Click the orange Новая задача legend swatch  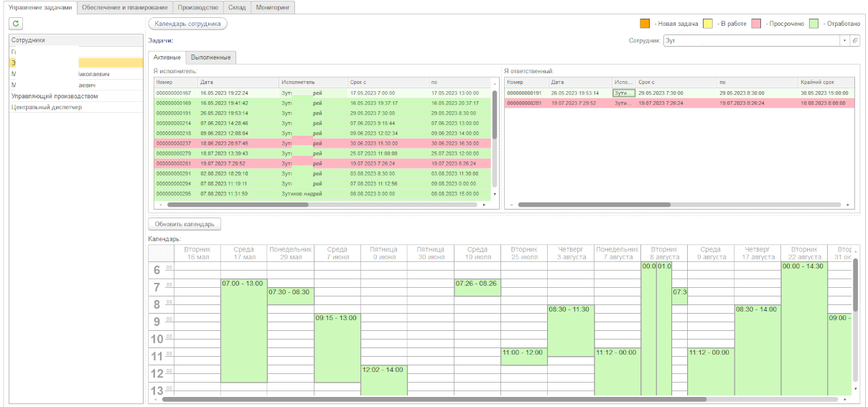645,24
